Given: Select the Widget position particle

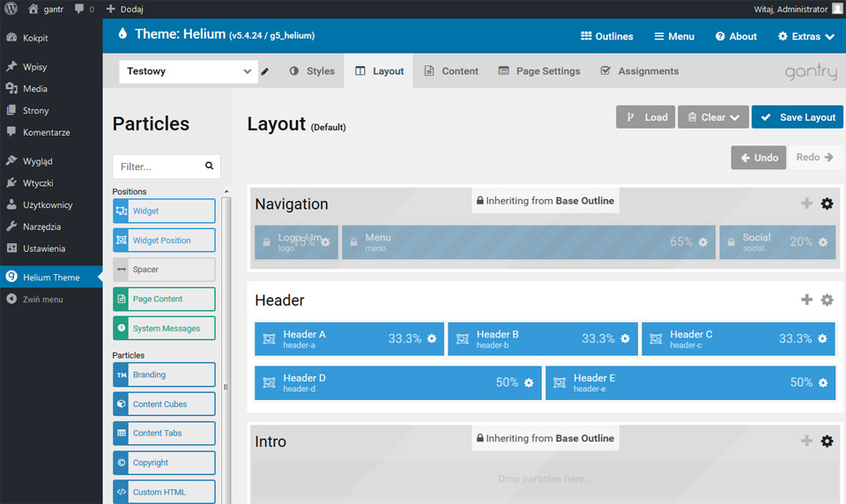Looking at the screenshot, I should (164, 241).
